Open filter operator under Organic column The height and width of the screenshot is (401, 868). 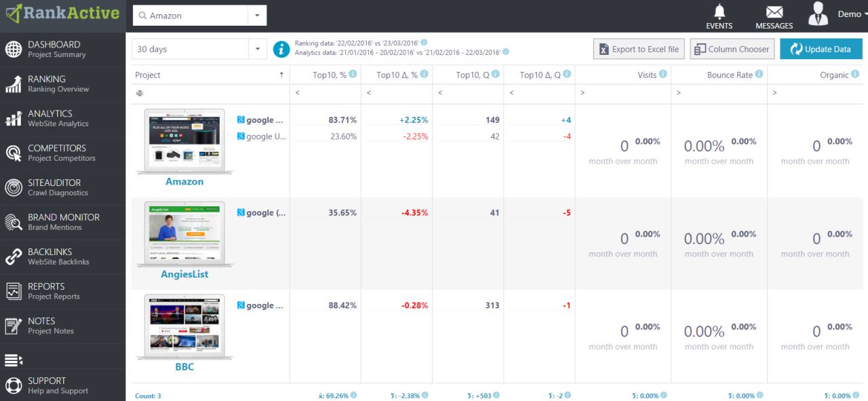pyautogui.click(x=774, y=93)
